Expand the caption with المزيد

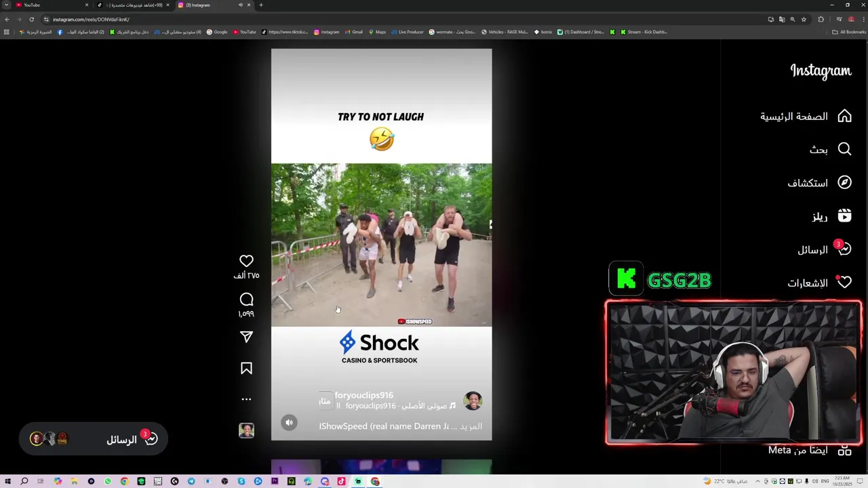coord(471,426)
